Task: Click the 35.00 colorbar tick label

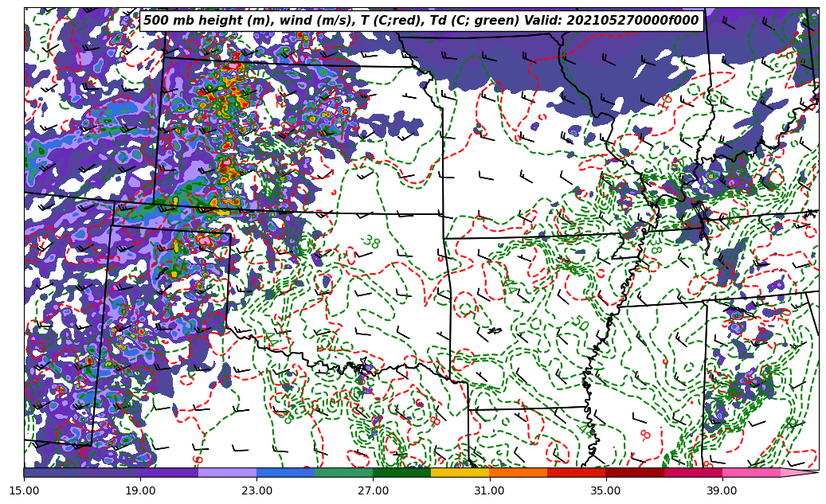Action: pyautogui.click(x=606, y=490)
